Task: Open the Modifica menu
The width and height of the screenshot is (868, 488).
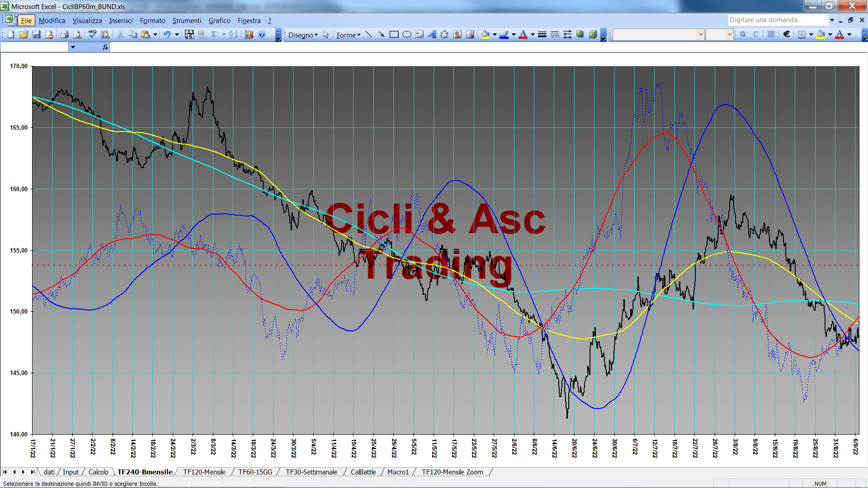Action: 52,20
